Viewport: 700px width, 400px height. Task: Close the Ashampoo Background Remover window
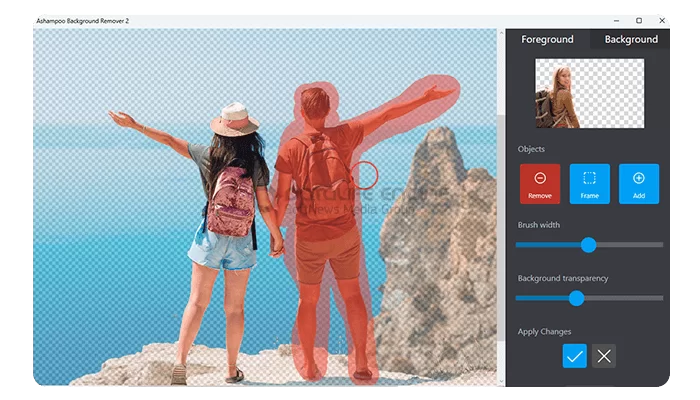[x=661, y=20]
